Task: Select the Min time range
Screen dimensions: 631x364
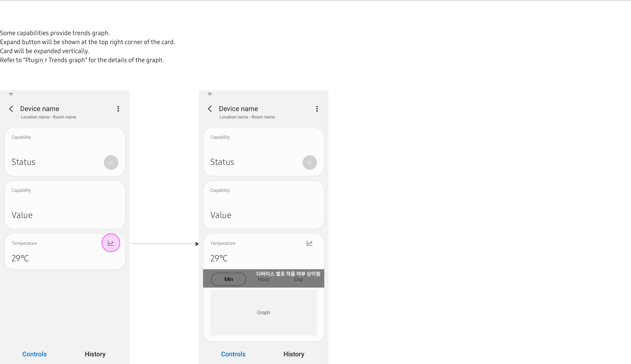Action: 229,279
